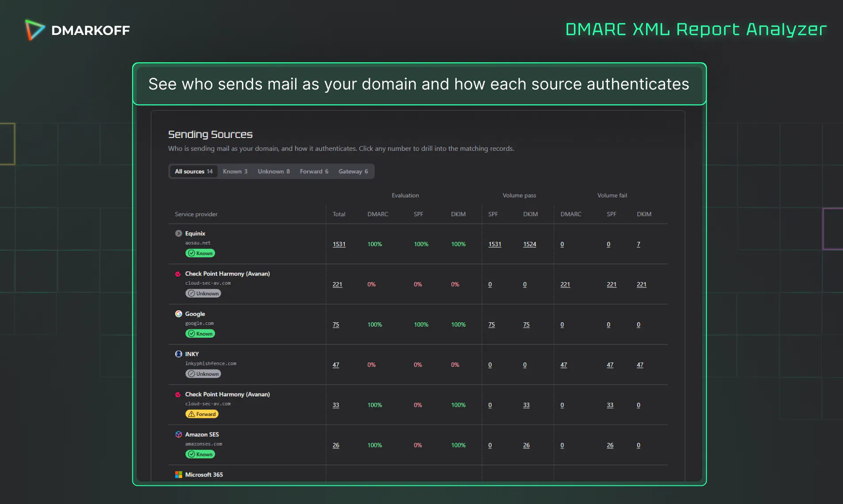Open the Forward tab
Image resolution: width=843 pixels, height=504 pixels.
point(314,172)
